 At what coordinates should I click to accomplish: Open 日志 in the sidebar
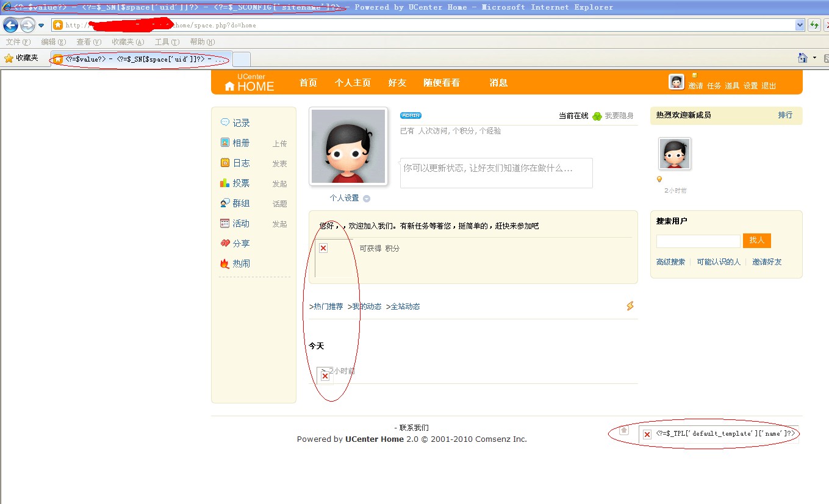241,163
